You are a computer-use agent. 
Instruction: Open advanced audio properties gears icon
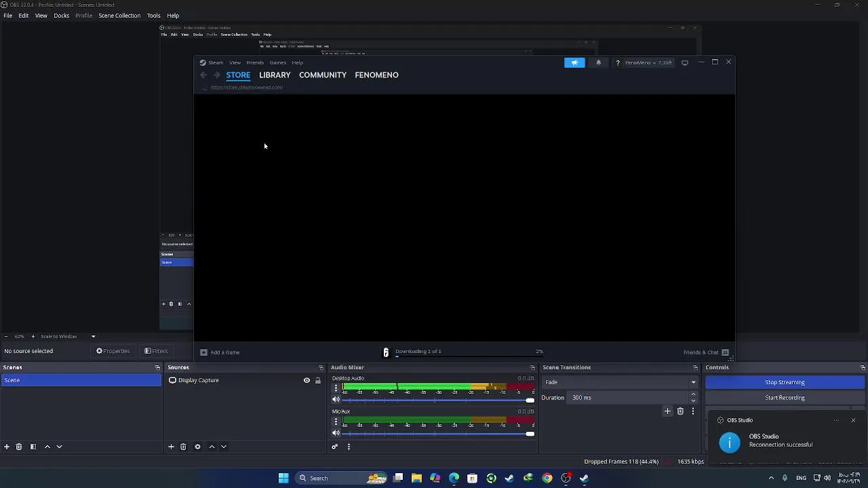(334, 447)
